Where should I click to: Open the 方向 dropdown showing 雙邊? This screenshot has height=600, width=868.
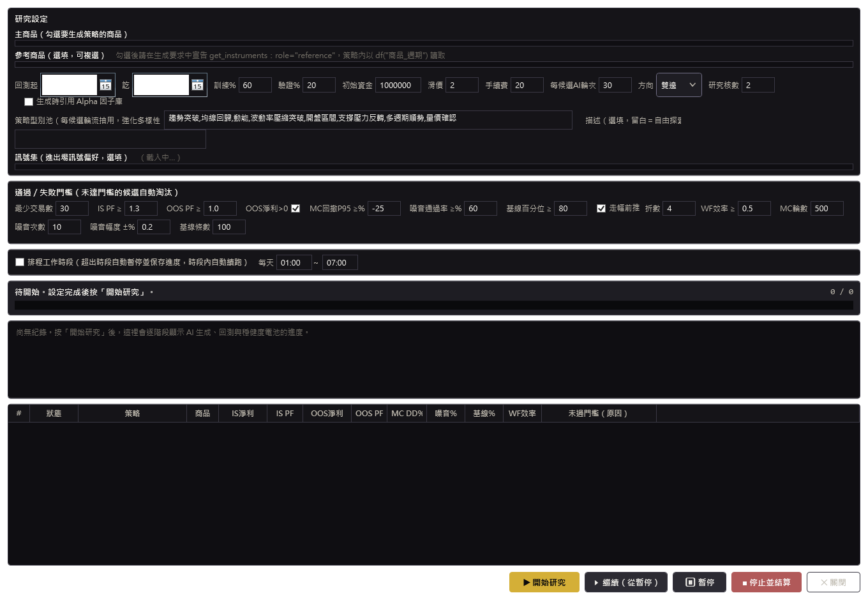[679, 85]
